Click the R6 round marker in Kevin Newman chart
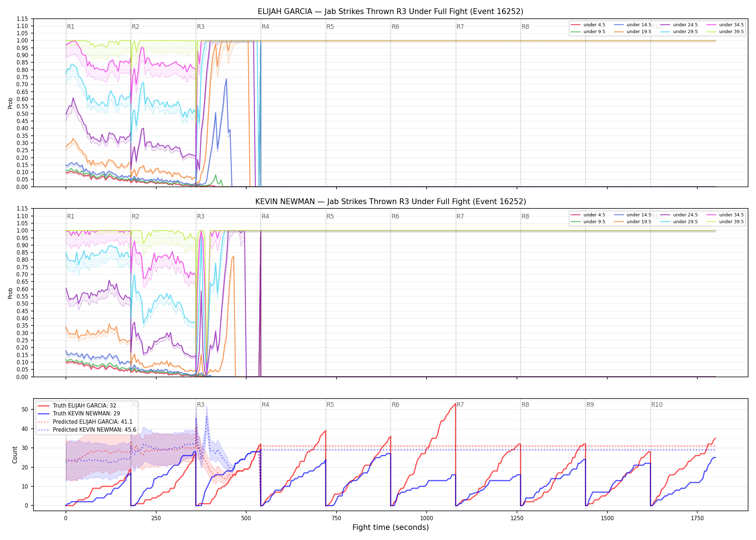The width and height of the screenshot is (756, 540). coord(395,216)
